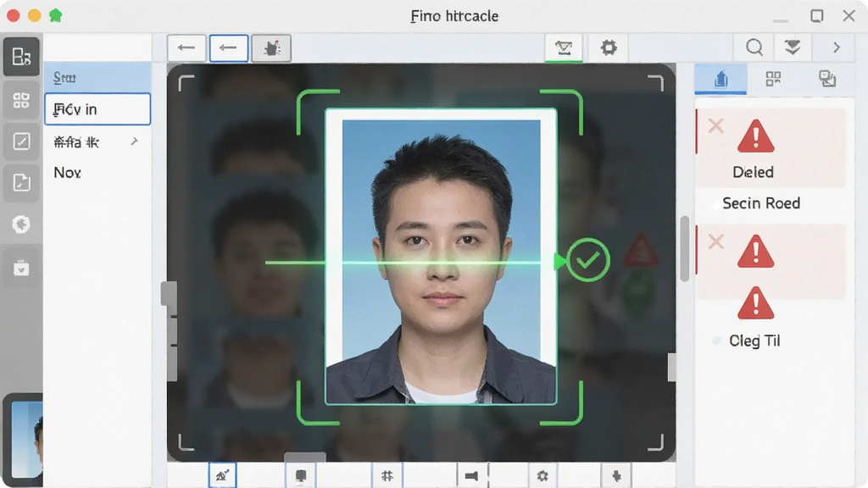Click the bottom bar settings gear icon

coord(542,476)
